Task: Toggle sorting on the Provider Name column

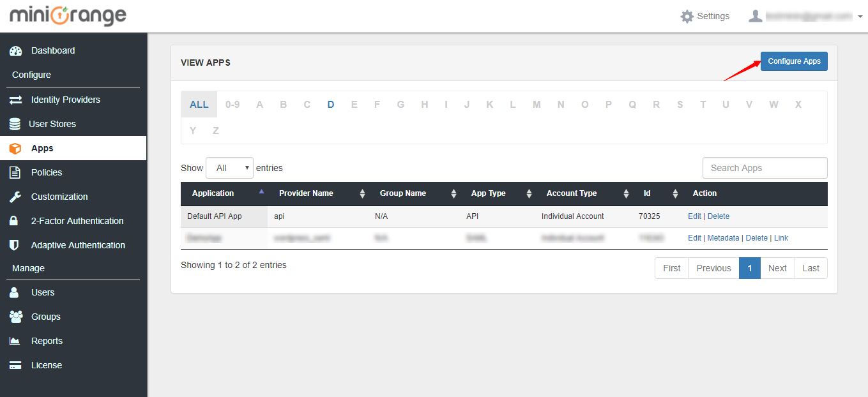Action: (362, 193)
